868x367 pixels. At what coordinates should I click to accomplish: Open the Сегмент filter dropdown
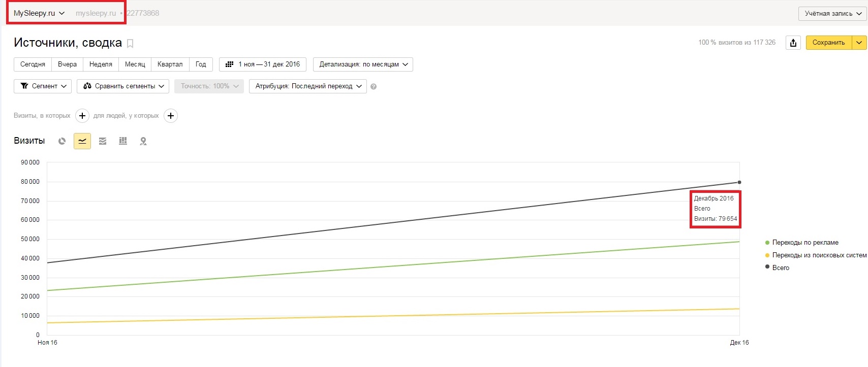click(x=43, y=86)
